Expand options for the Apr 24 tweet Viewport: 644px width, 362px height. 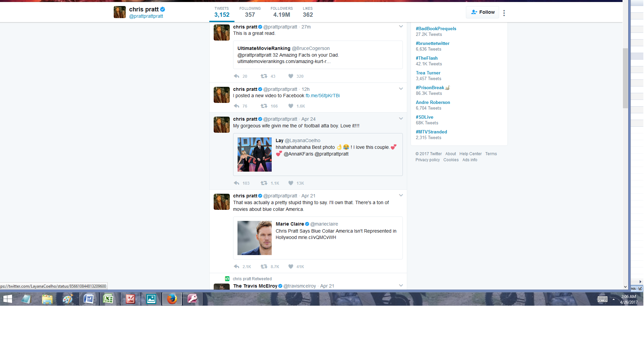[x=401, y=119]
